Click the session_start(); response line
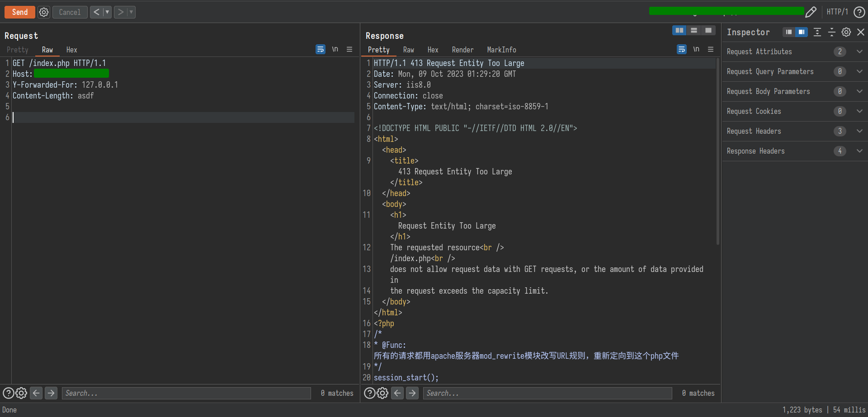Screen dimensions: 868x417 tap(406, 378)
